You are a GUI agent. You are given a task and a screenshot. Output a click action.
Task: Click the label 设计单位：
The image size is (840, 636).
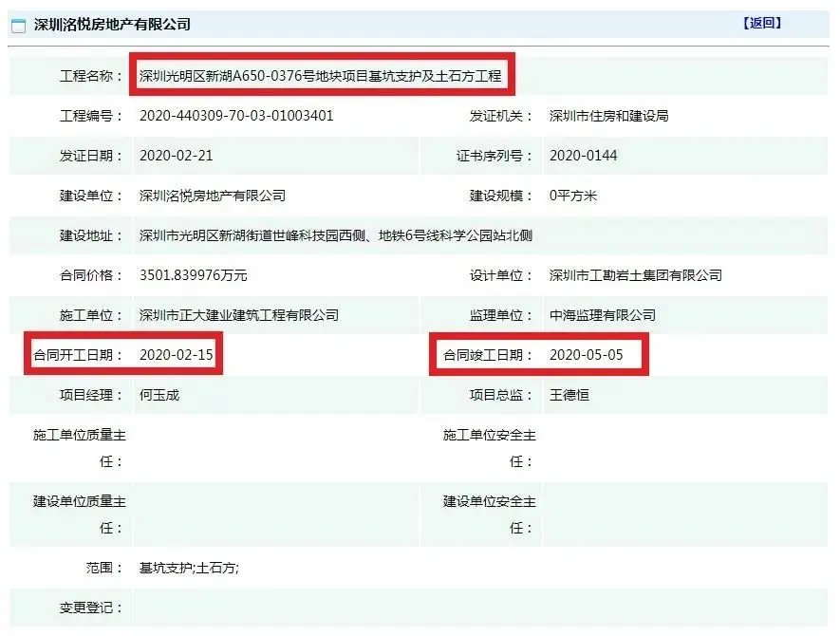[501, 275]
